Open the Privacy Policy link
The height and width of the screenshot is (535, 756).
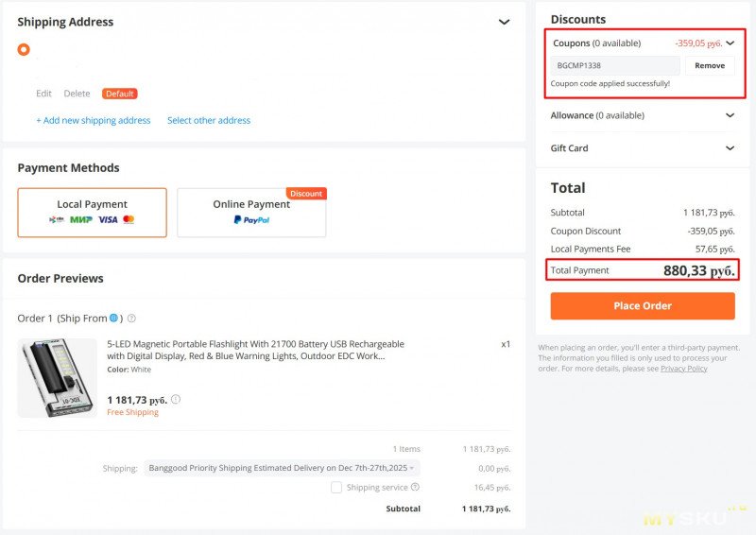tap(683, 369)
